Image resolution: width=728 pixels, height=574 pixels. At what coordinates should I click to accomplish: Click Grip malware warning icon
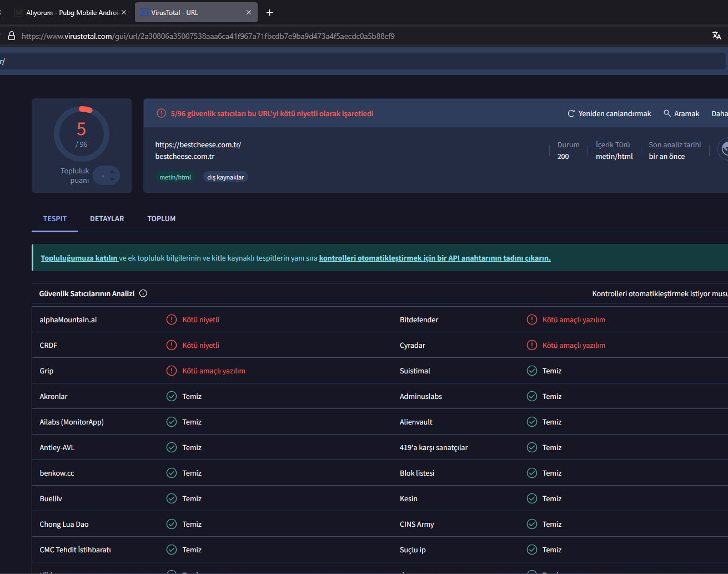[172, 371]
